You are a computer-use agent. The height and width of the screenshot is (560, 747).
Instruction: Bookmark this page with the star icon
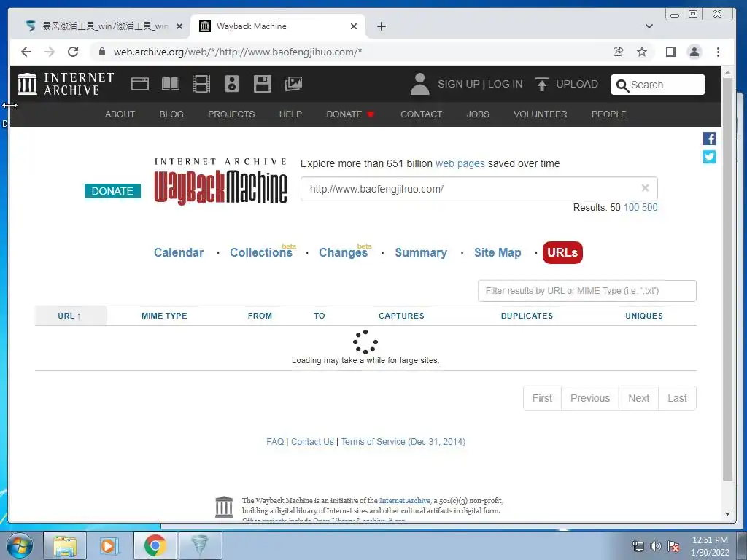coord(642,52)
